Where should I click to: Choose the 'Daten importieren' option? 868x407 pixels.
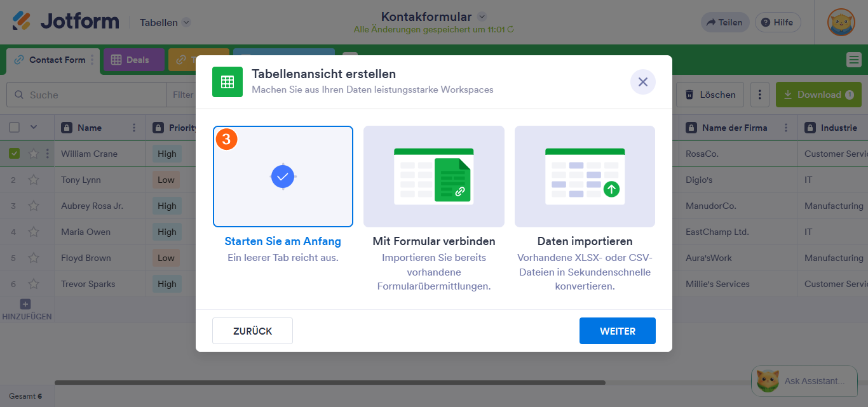click(x=584, y=177)
